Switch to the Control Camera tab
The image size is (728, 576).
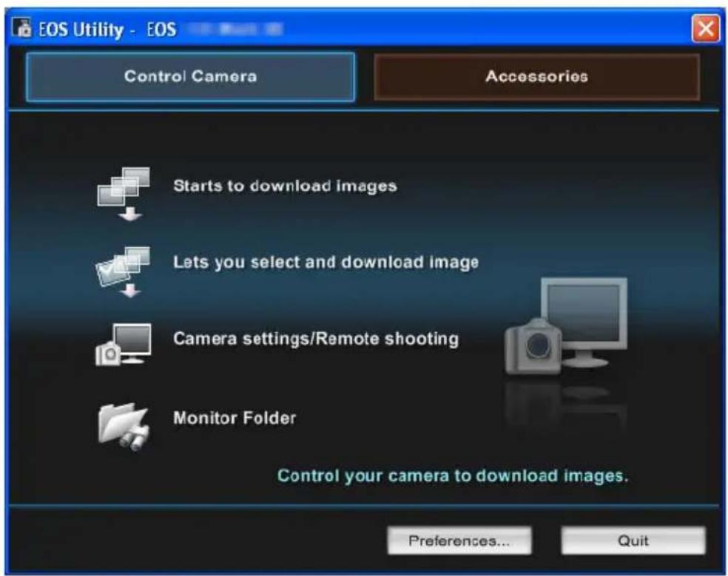click(x=191, y=77)
